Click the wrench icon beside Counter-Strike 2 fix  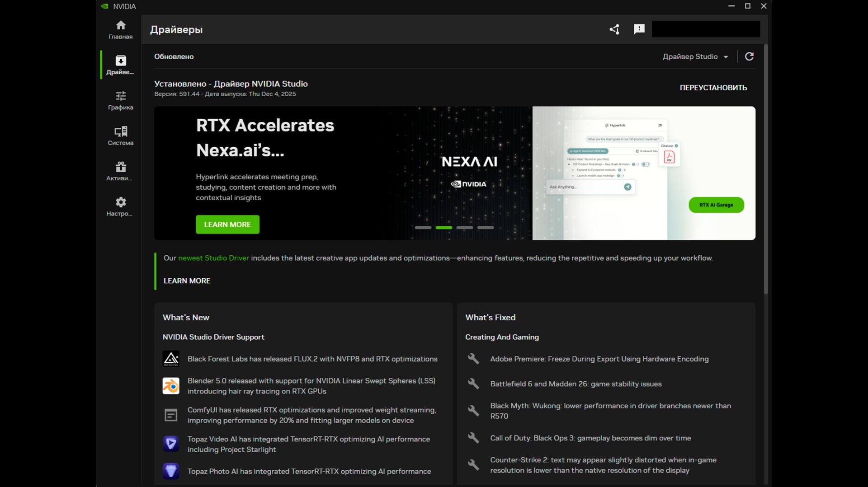coord(473,465)
